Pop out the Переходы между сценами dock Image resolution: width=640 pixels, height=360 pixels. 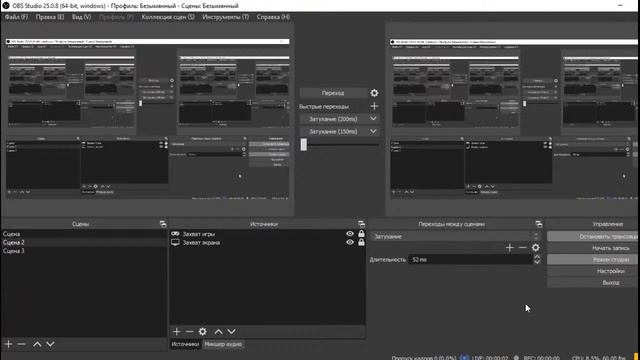coord(539,224)
